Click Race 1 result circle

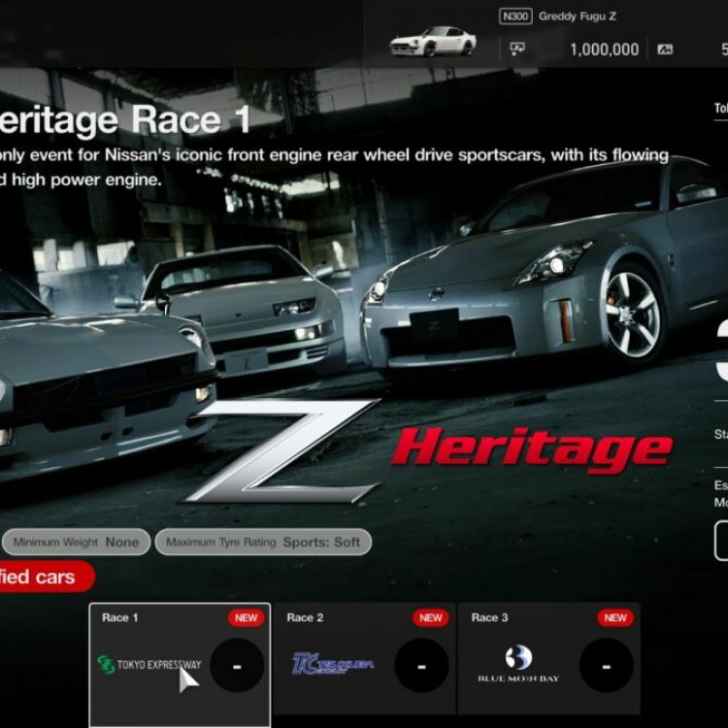tap(237, 666)
